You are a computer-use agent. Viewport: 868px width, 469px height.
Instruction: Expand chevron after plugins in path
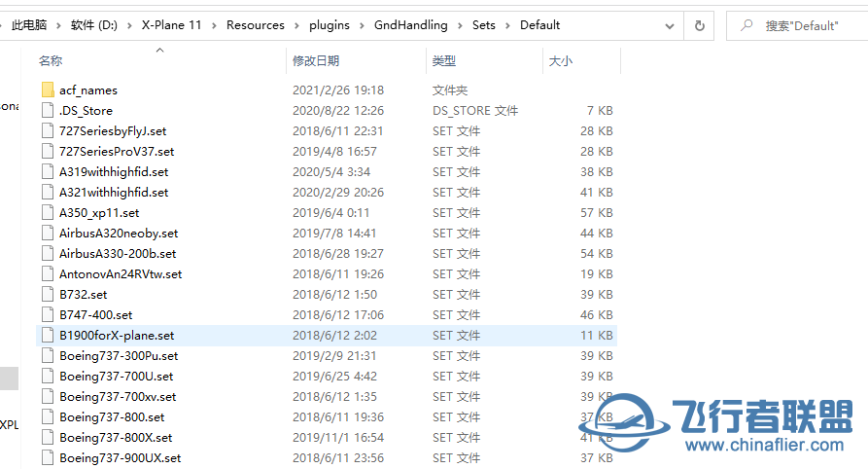point(362,25)
